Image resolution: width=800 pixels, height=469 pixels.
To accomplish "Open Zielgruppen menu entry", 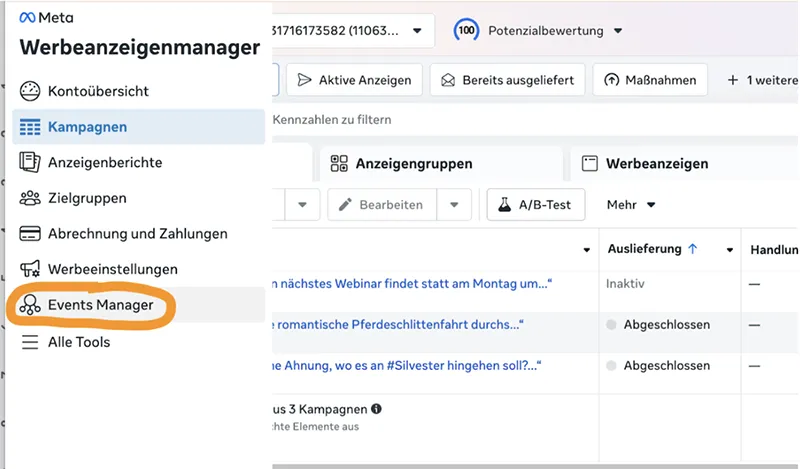I will point(138,198).
